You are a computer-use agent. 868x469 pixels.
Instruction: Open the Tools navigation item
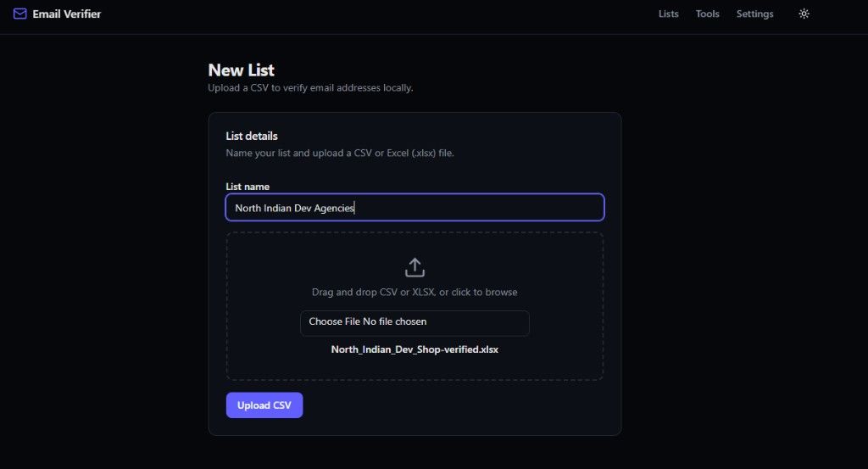708,14
